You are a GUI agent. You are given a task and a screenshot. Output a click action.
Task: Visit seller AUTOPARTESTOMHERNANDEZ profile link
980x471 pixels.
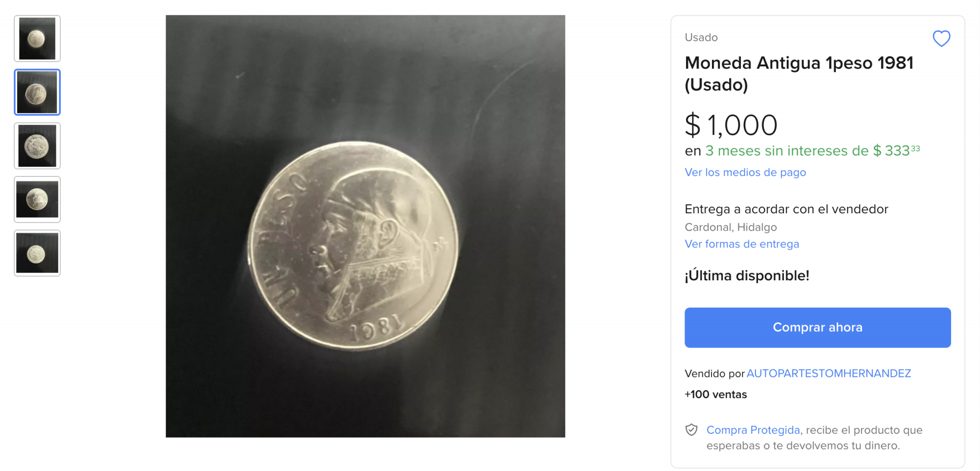(x=828, y=373)
